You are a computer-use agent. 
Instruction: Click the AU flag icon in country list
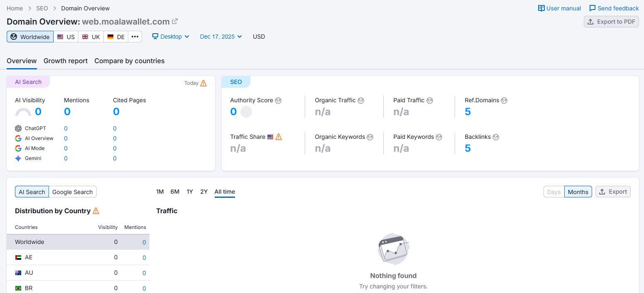click(x=18, y=273)
